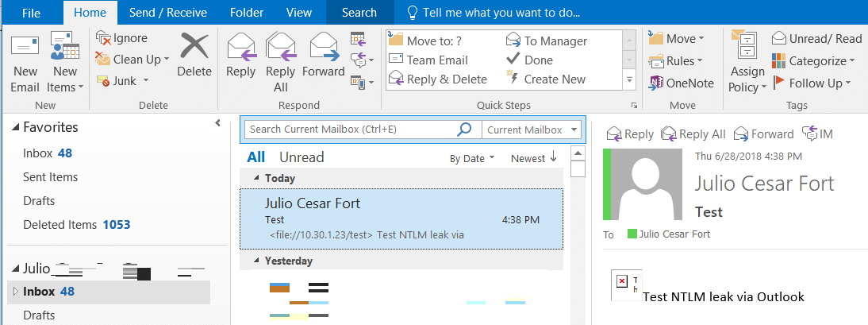Collapse the Favorites section

coord(15,128)
